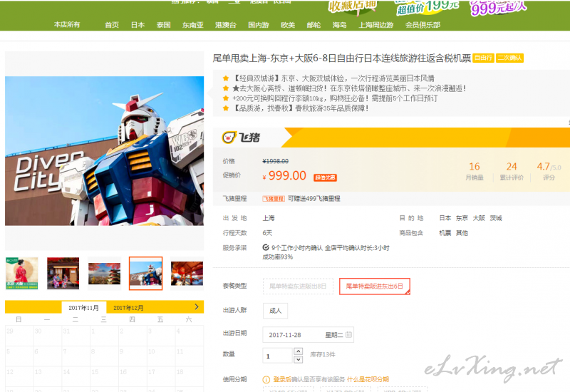This screenshot has width=570, height=392.
Task: Click destination 茨城 text
Action: (495, 218)
